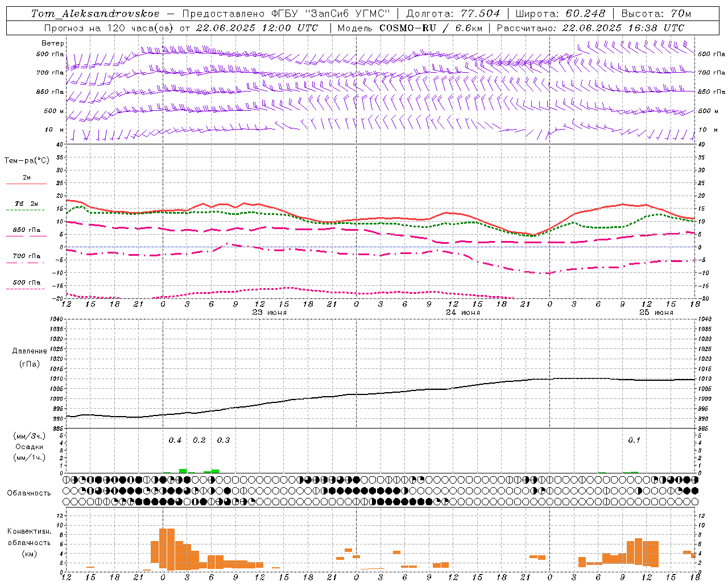Select the Широта: 60.248 value

tap(560, 14)
